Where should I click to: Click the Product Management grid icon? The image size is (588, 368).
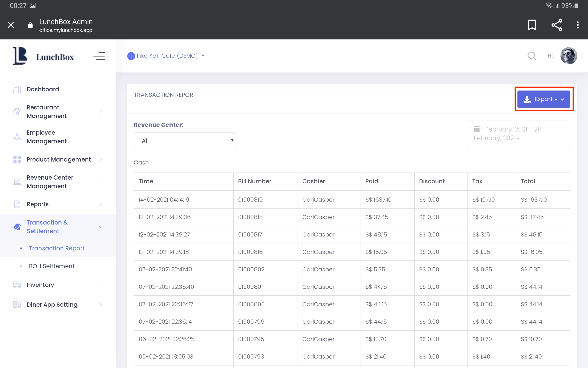point(17,159)
